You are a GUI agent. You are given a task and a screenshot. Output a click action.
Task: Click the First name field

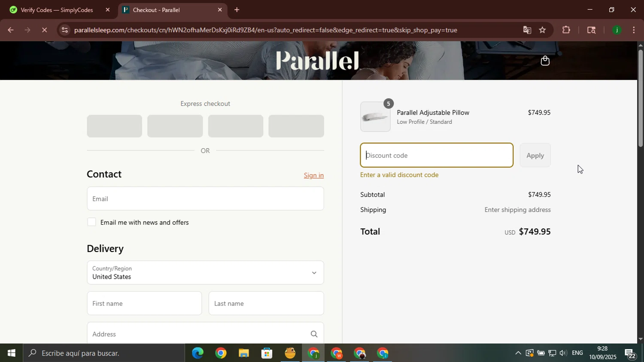[x=144, y=303]
